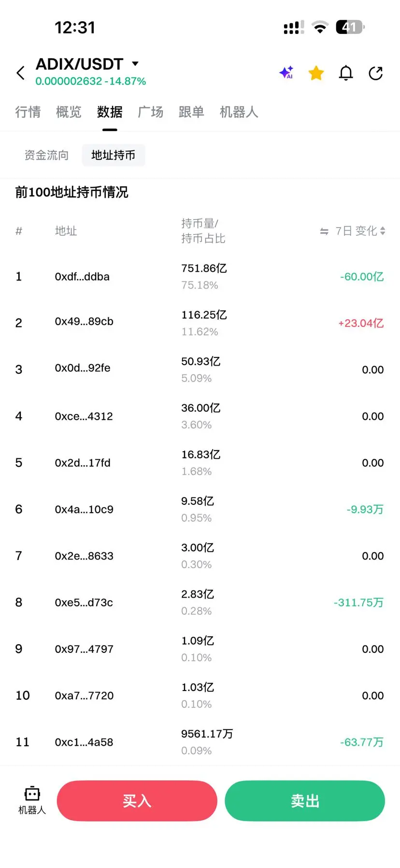Viewport: 400px width, 868px height.
Task: Expand the ADIX/USDT pair dropdown
Action: click(135, 64)
